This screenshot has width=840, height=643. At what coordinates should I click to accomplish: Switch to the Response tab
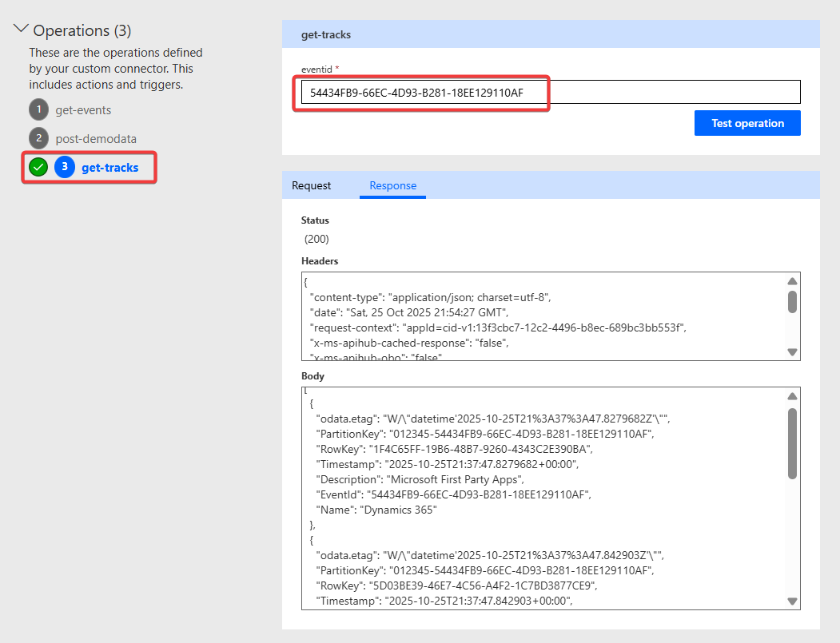pos(392,185)
